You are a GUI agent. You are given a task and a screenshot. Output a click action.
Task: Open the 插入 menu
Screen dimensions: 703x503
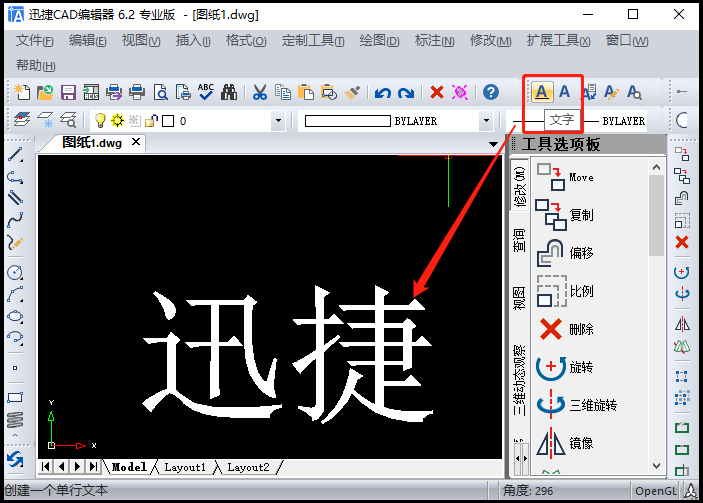193,41
